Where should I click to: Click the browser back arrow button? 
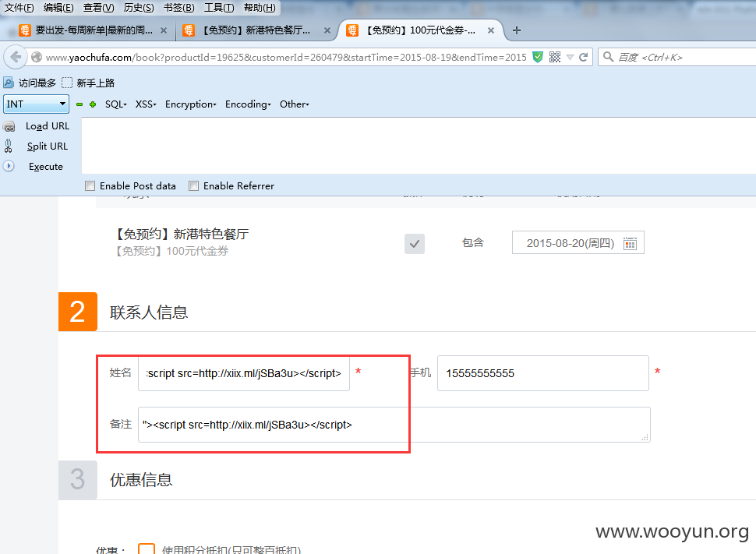[x=15, y=57]
